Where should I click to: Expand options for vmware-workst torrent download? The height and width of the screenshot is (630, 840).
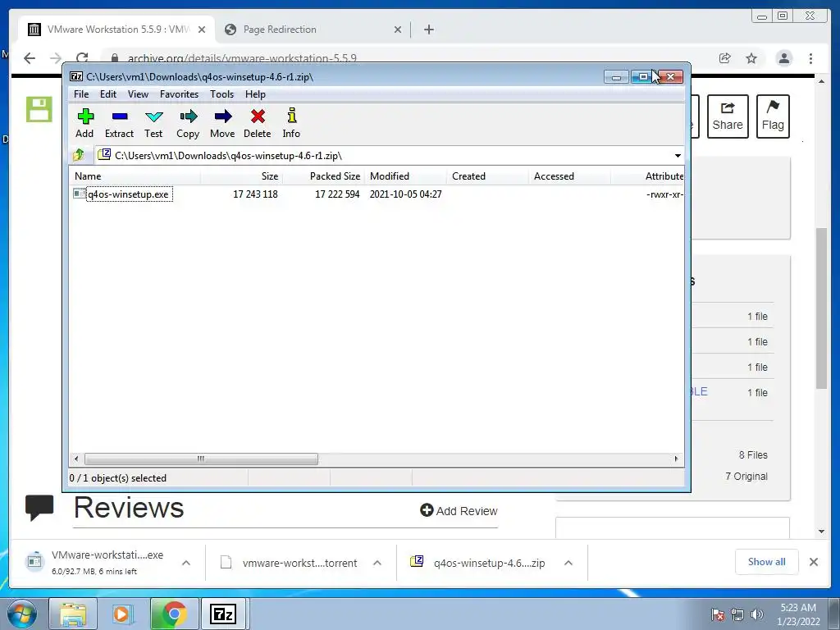point(377,563)
